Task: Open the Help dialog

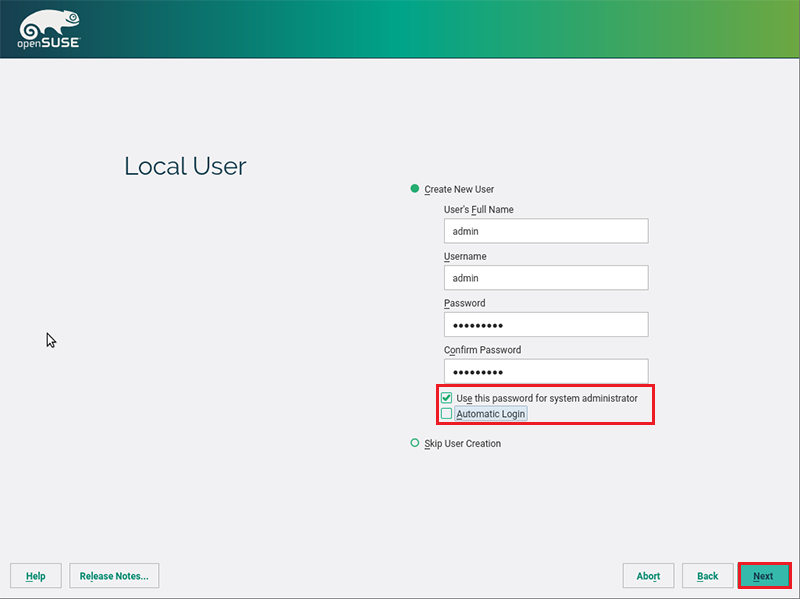Action: 36,576
